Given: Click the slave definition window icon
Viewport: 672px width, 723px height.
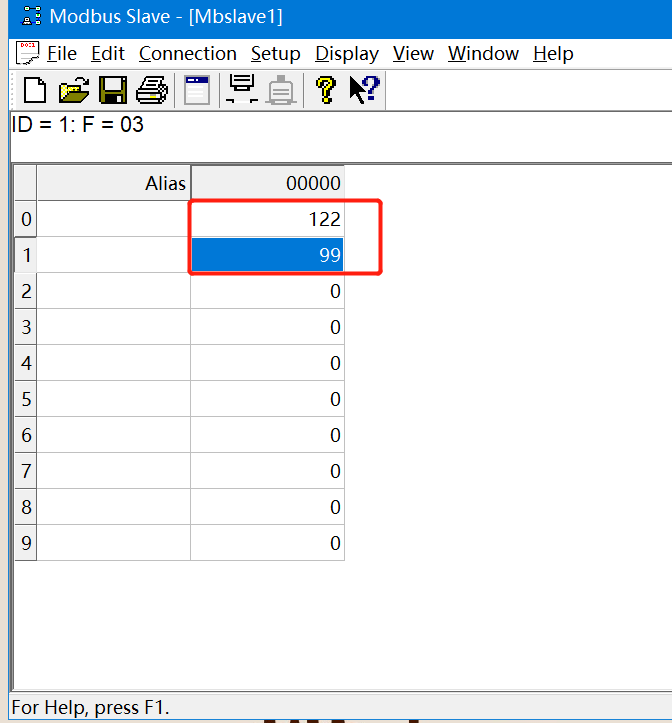Looking at the screenshot, I should coord(197,91).
